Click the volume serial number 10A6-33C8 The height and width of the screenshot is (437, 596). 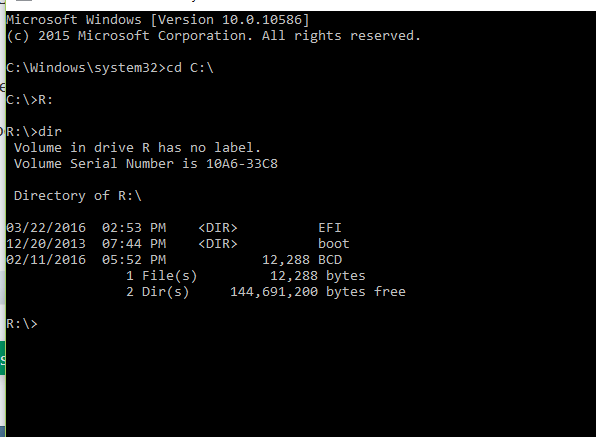242,164
